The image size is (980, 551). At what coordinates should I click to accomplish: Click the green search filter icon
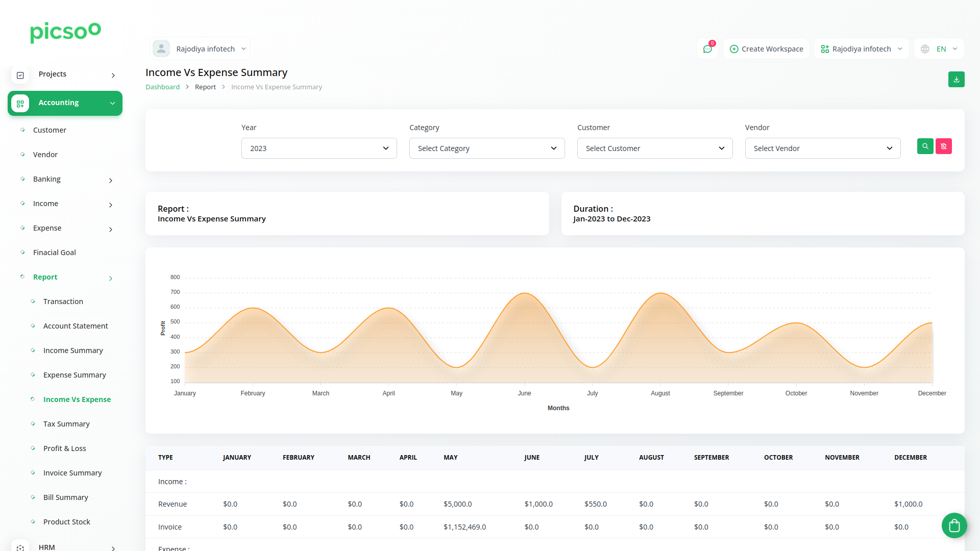pyautogui.click(x=925, y=146)
